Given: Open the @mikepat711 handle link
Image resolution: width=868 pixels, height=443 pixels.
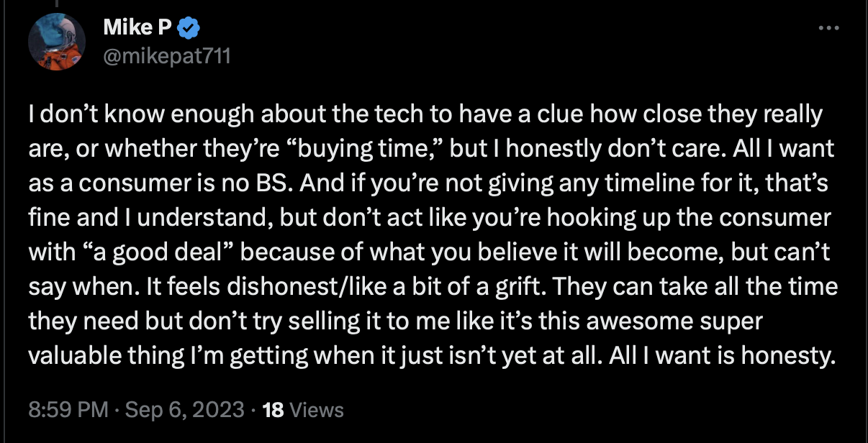Looking at the screenshot, I should coord(167,55).
